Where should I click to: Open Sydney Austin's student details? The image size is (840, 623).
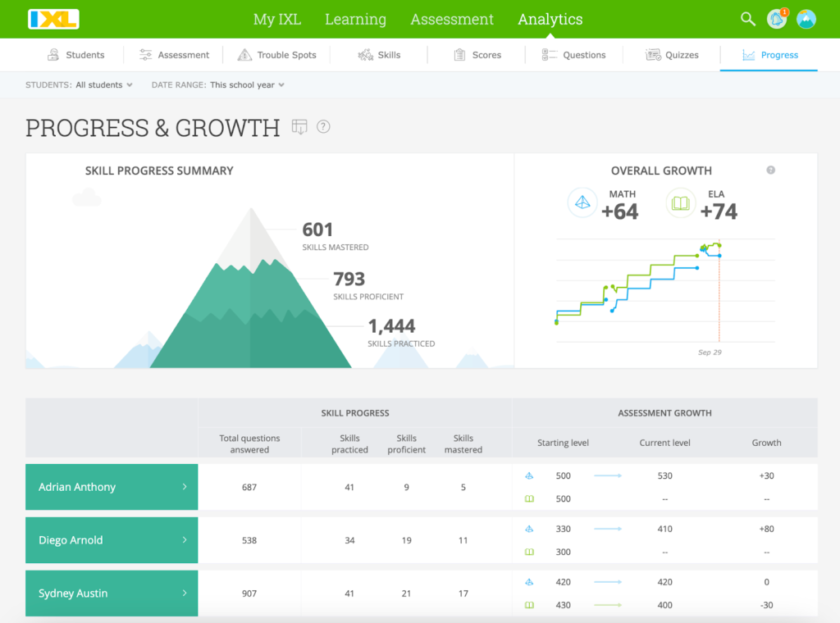click(112, 593)
